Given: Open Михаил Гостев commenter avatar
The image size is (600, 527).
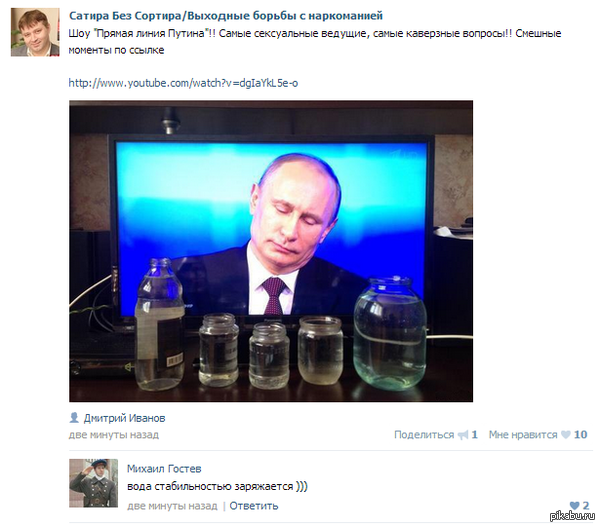Looking at the screenshot, I should coord(94,483).
